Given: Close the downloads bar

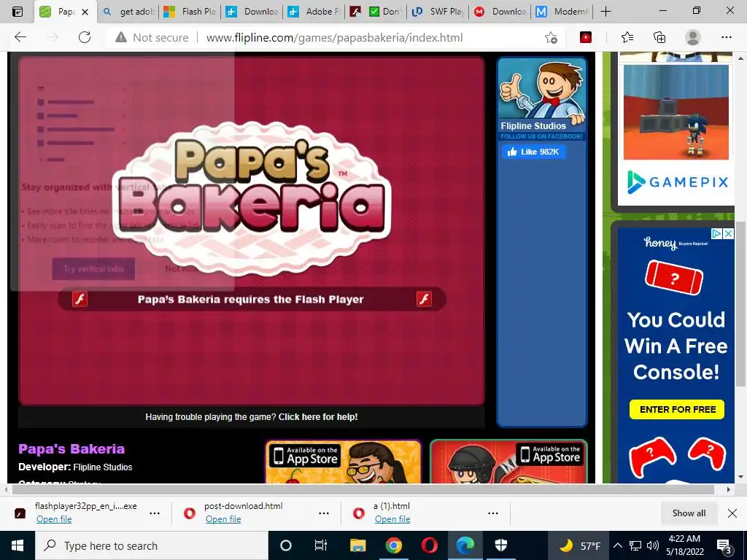Looking at the screenshot, I should (732, 513).
